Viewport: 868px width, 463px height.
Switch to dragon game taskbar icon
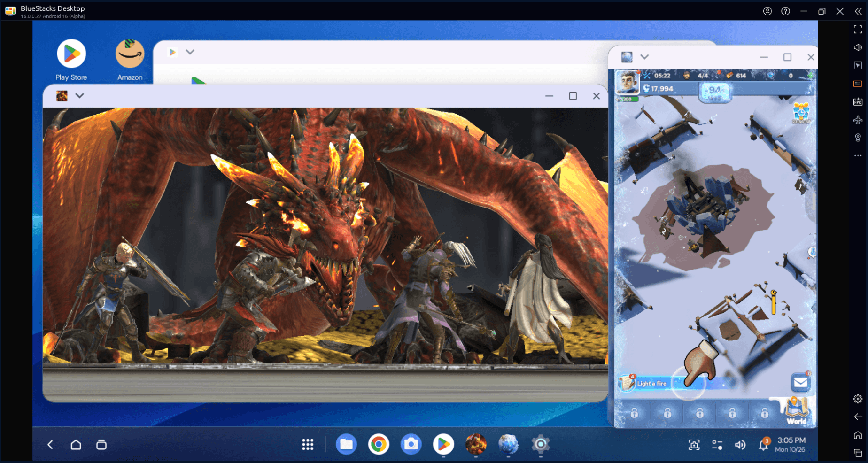pos(476,444)
